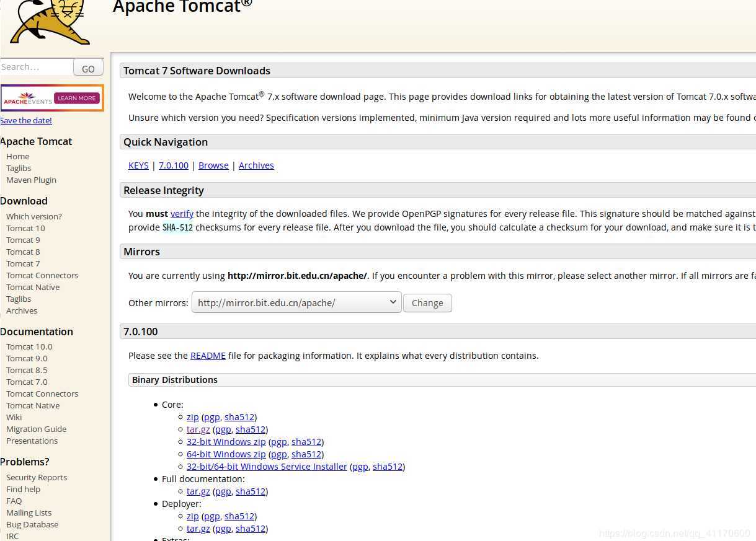Screen dimensions: 756x541
Task: Click the Change mirror button
Action: [427, 303]
